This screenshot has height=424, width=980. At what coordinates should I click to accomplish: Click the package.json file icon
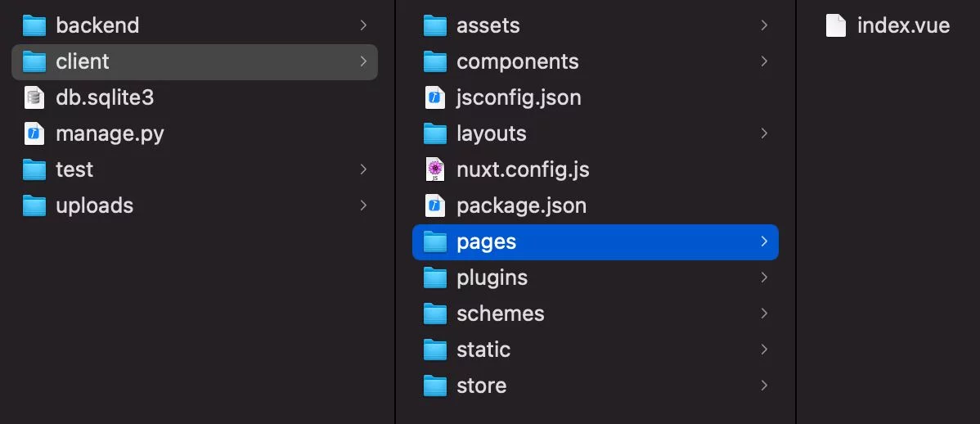[x=435, y=205]
